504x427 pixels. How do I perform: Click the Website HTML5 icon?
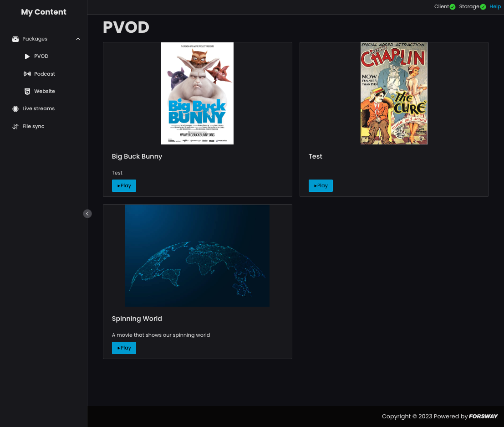point(27,92)
